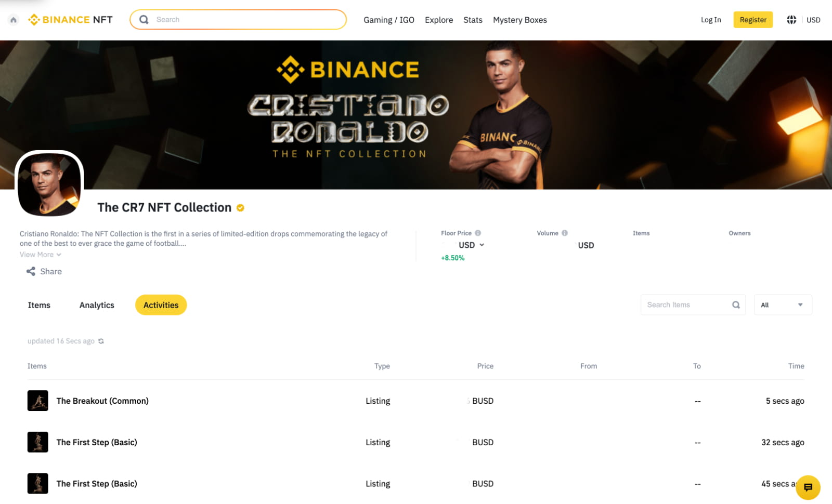Open The Breakout (Common) item thumbnail
The image size is (832, 504).
[38, 401]
